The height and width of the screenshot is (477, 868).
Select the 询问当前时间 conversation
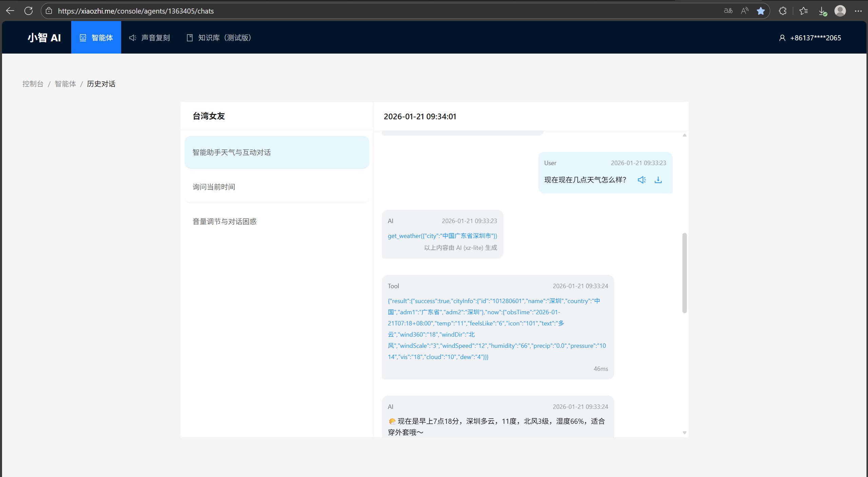point(213,187)
